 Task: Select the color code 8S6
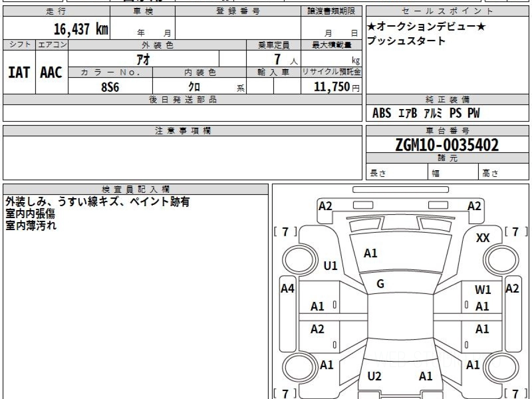(110, 87)
